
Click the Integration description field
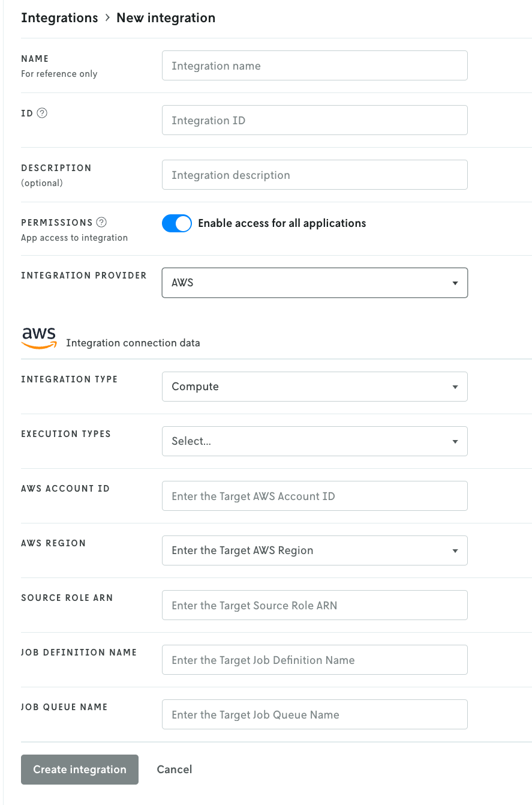[315, 175]
